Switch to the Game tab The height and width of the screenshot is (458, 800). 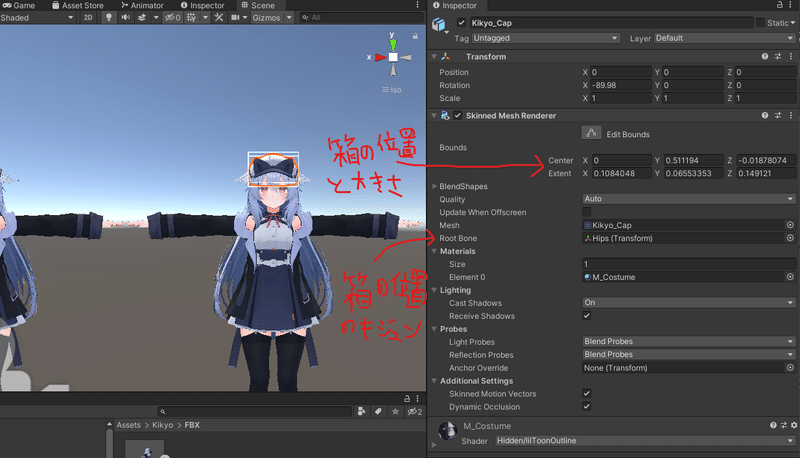coord(19,5)
